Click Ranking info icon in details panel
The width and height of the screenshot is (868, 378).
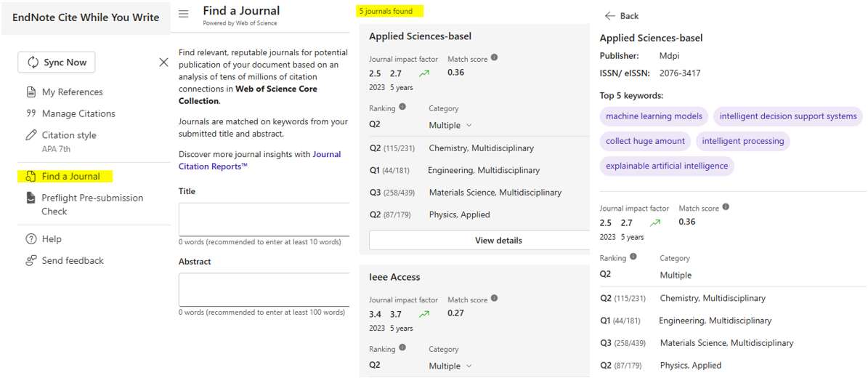click(x=633, y=257)
